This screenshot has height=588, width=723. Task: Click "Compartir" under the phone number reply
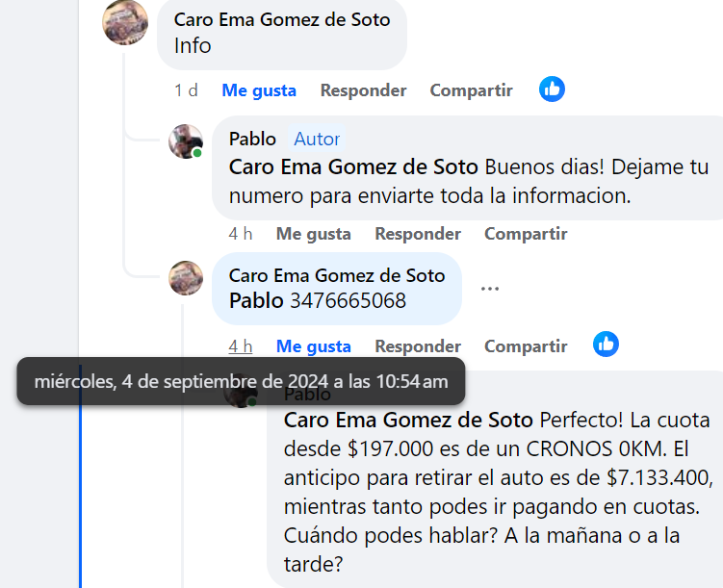(x=526, y=346)
